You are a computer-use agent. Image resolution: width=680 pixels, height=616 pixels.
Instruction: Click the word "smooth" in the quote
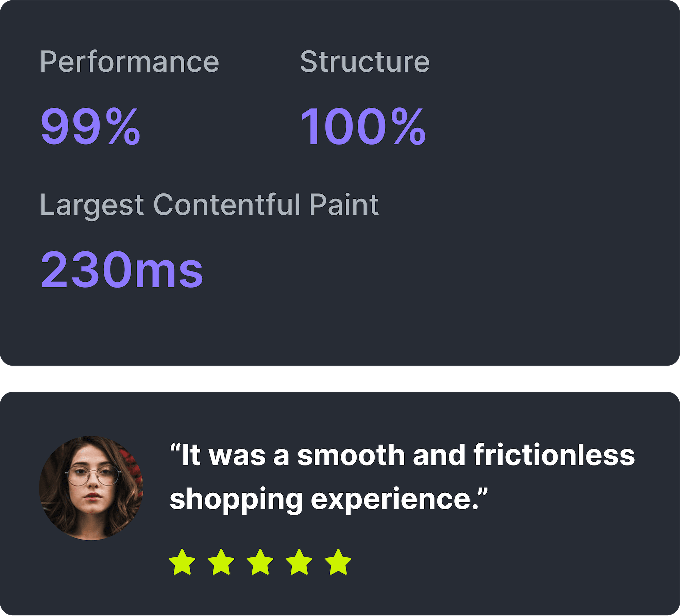[x=351, y=455]
